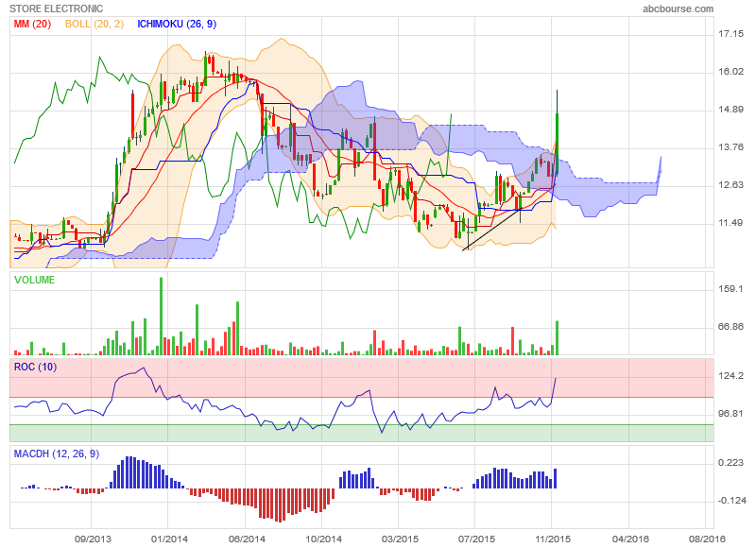The height and width of the screenshot is (548, 756).
Task: Click the STORE ELECTRONIC chart title
Action: coord(56,9)
